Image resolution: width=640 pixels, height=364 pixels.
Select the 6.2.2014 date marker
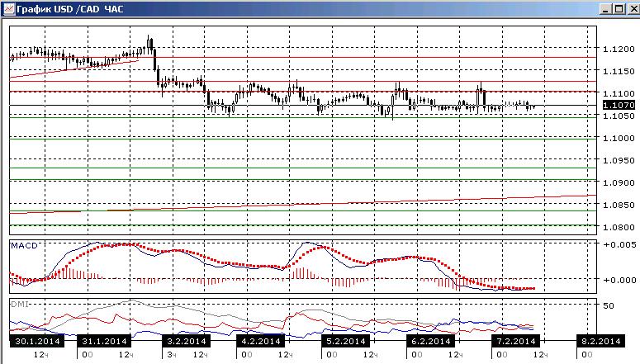click(430, 341)
